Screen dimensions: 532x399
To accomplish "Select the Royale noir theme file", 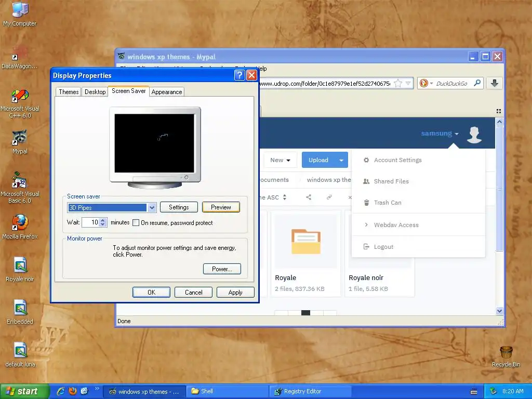I will [x=20, y=270].
